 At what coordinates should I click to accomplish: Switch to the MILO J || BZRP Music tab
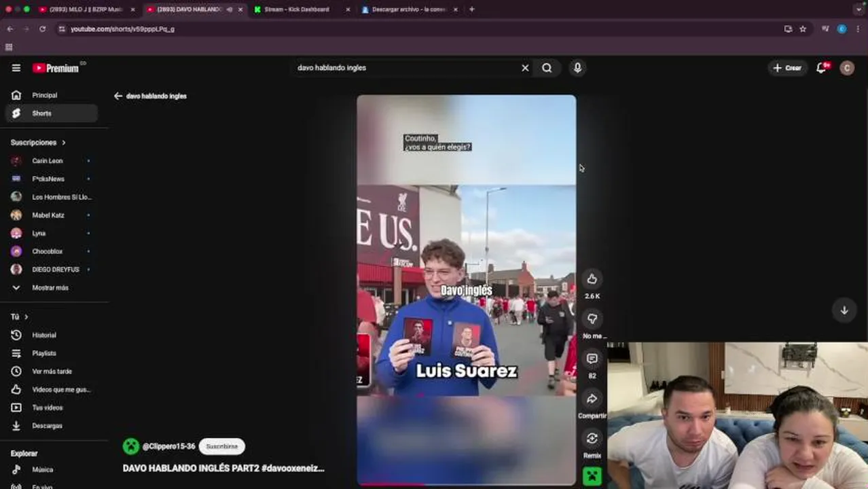[86, 10]
